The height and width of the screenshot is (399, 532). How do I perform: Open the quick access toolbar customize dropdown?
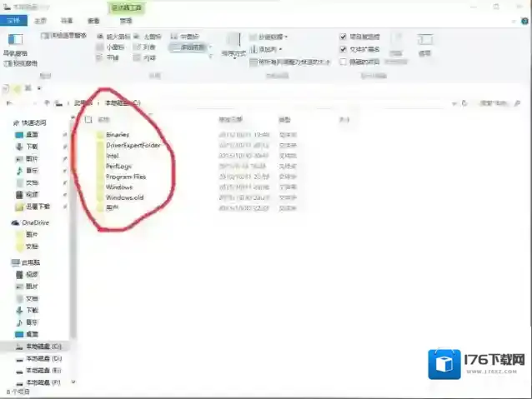tap(39, 88)
